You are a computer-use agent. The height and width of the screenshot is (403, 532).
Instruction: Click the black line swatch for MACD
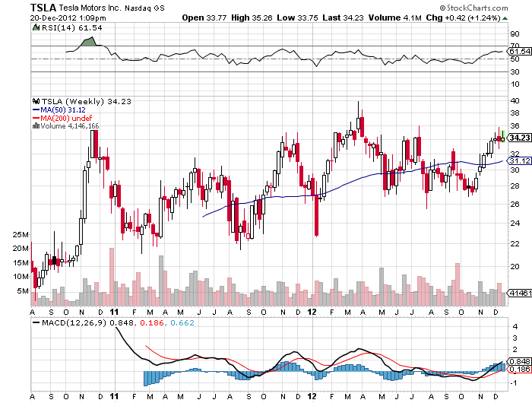point(36,323)
